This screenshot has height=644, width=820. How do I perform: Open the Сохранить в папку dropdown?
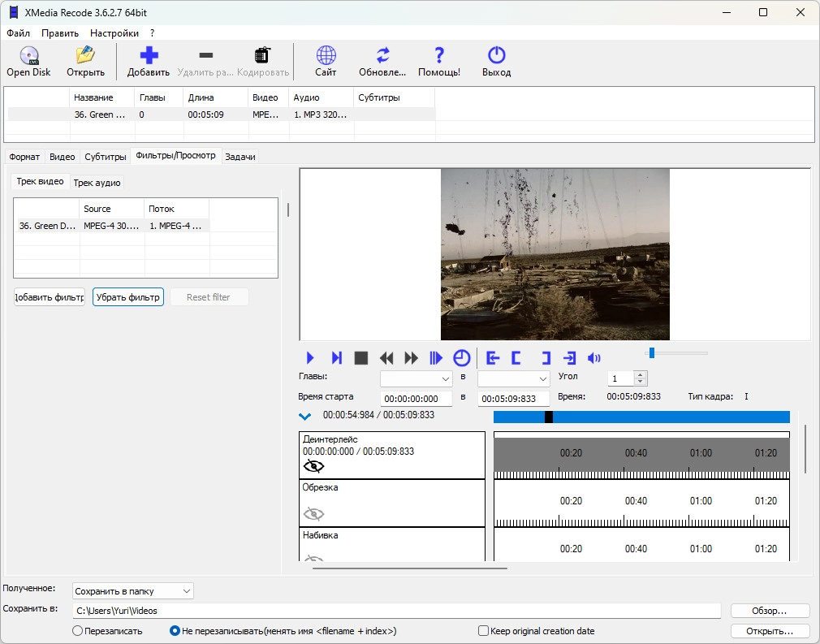133,591
